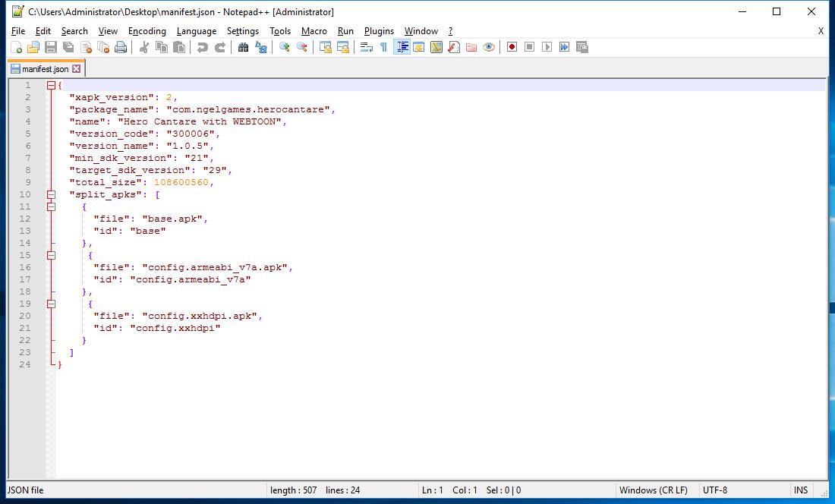Open the File menu
The height and width of the screenshot is (504, 835).
[18, 31]
